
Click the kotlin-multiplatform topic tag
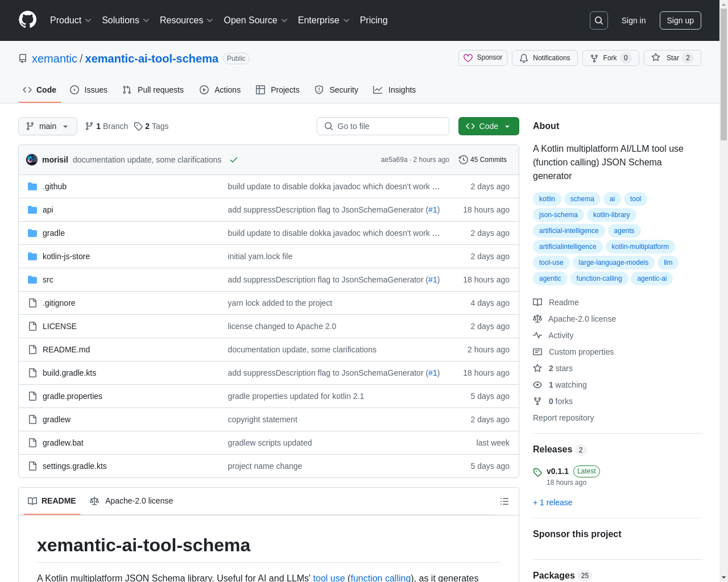pos(640,247)
